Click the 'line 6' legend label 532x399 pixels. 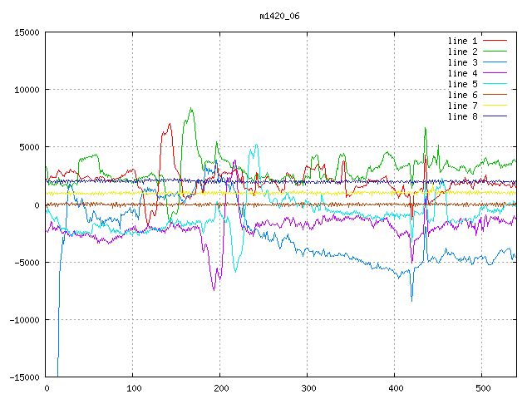462,95
